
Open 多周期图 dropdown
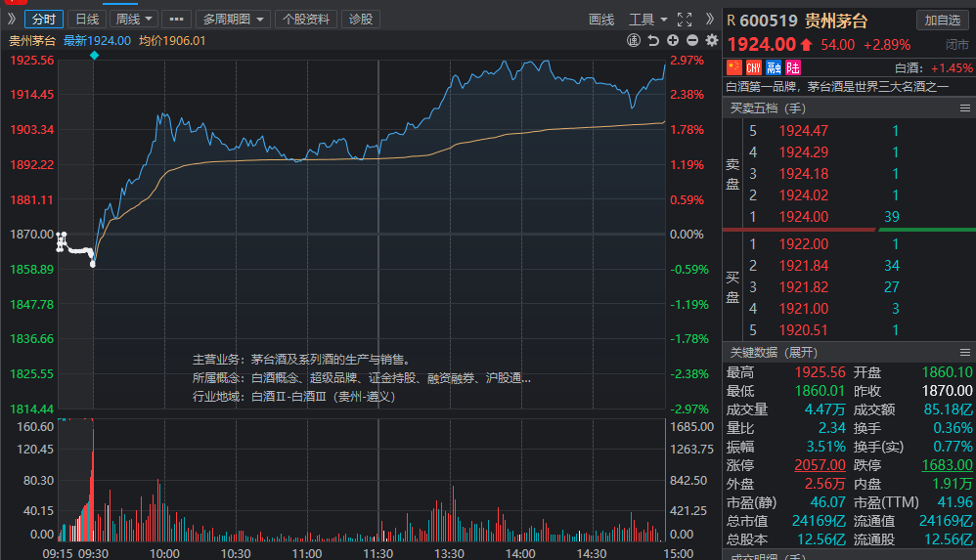(x=233, y=20)
